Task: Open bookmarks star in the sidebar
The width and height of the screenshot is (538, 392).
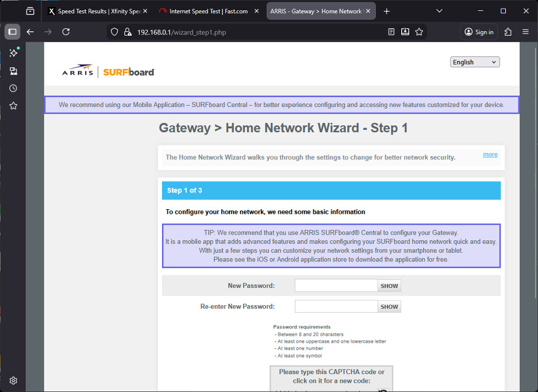Action: (13, 106)
